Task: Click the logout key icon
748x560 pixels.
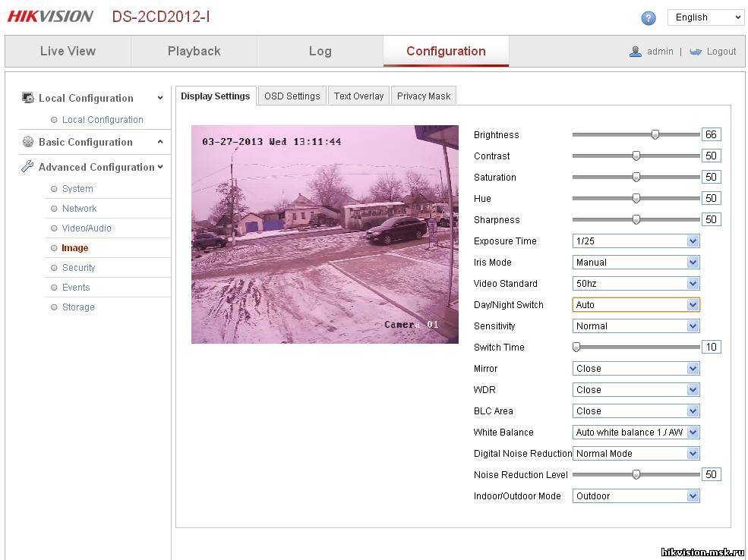Action: tap(696, 52)
